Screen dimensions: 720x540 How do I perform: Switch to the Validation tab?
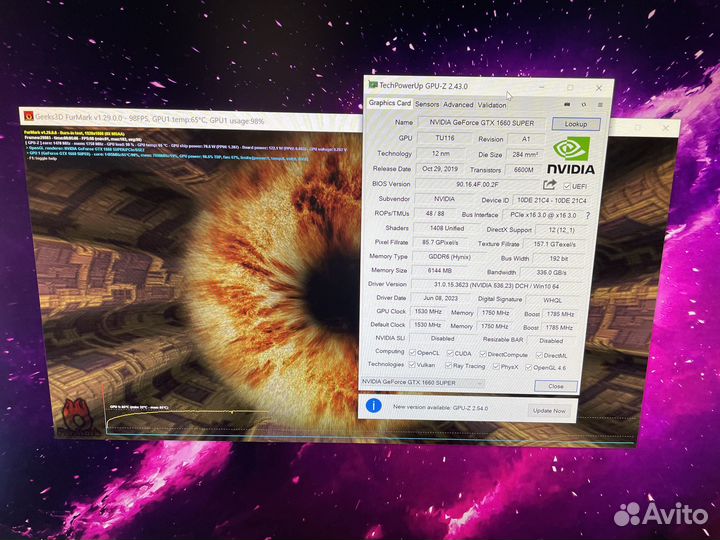492,105
